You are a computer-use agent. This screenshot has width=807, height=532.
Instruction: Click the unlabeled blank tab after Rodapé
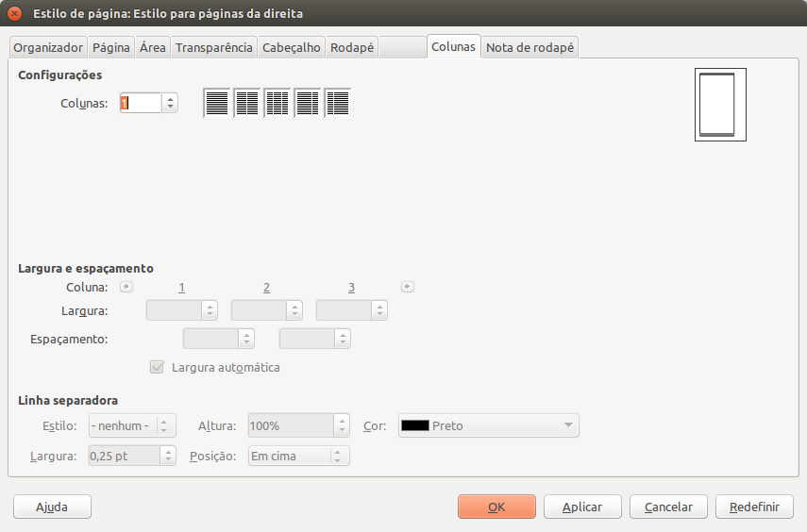point(402,47)
